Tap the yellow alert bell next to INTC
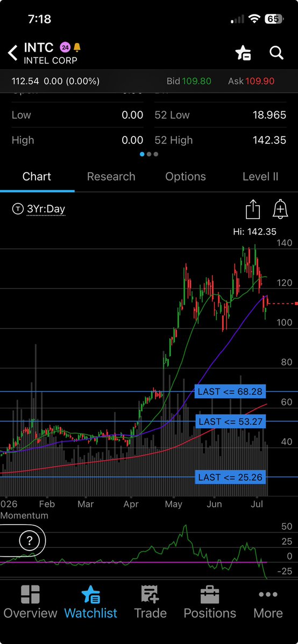The width and height of the screenshot is (298, 644). click(x=76, y=48)
